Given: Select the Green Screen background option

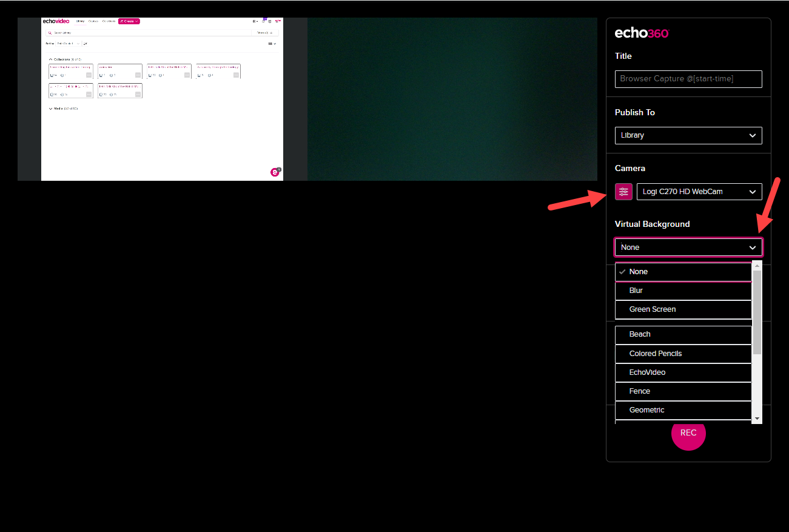Looking at the screenshot, I should (x=683, y=309).
